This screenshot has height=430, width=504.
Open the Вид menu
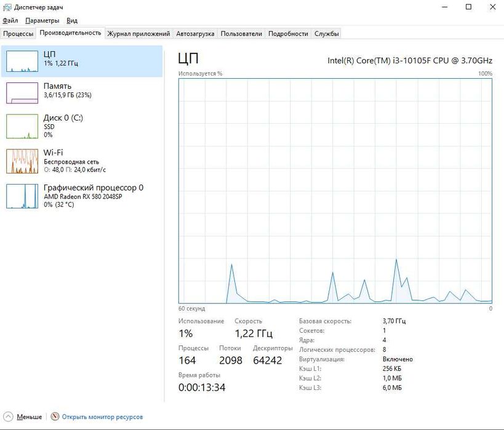pos(72,20)
